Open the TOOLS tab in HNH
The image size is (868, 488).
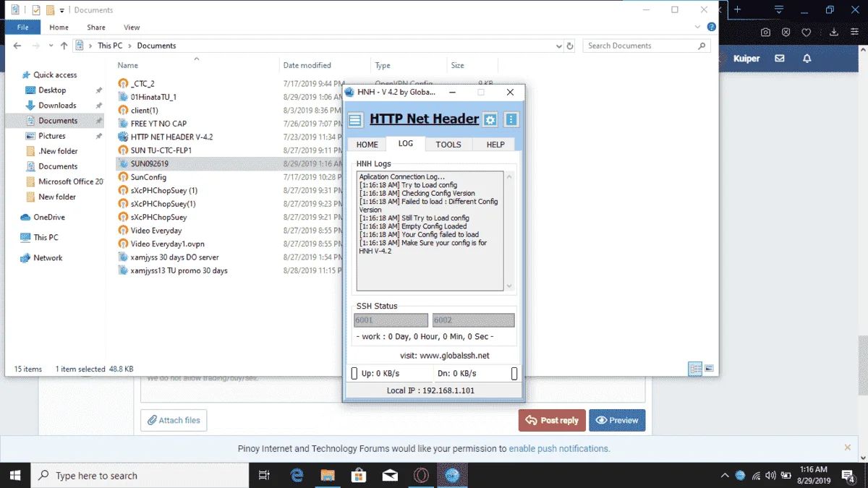tap(448, 145)
